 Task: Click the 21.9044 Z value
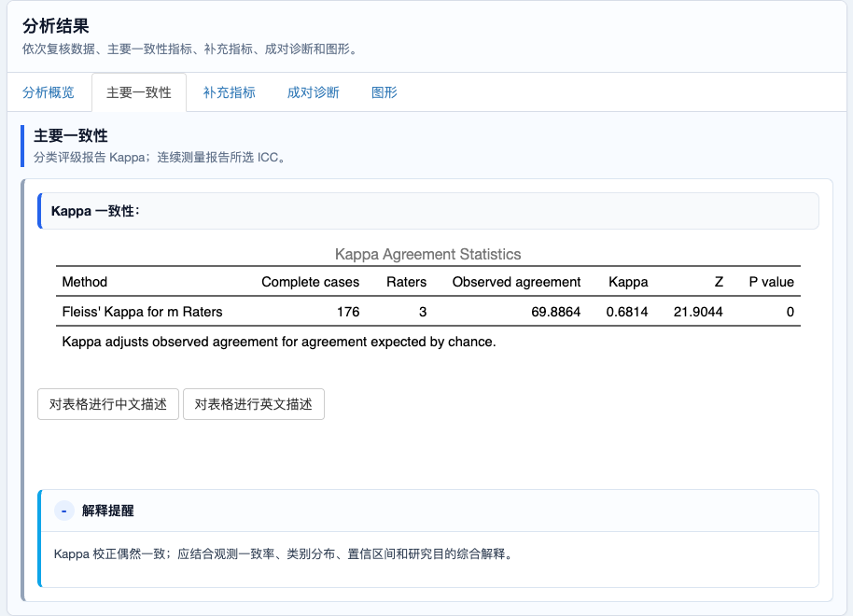coord(698,312)
